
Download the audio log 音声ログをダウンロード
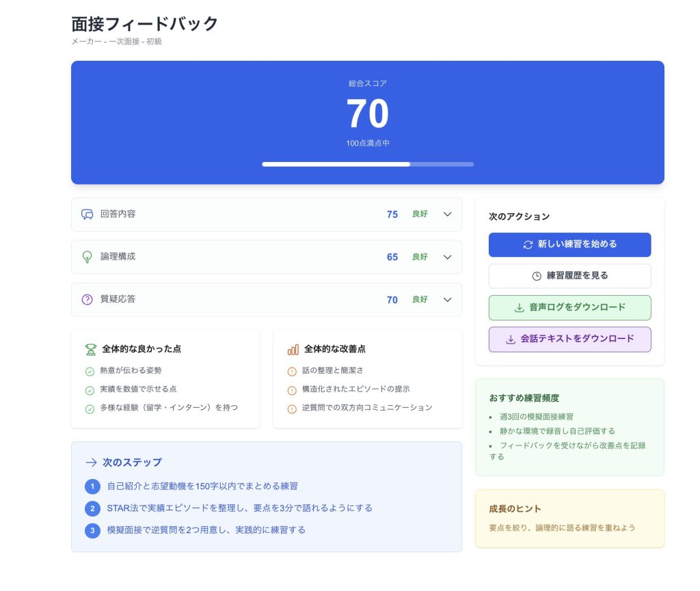(569, 307)
